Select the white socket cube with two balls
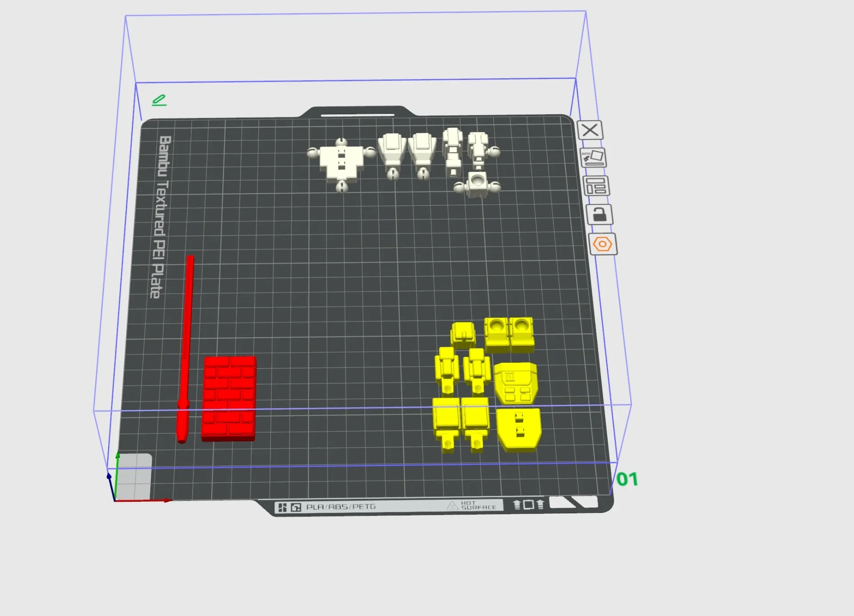 [477, 185]
